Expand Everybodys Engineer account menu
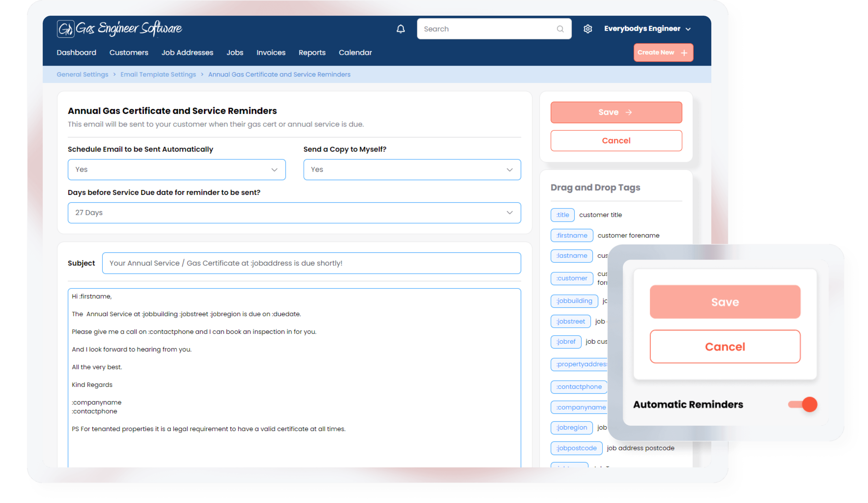The width and height of the screenshot is (868, 503). pyautogui.click(x=647, y=29)
